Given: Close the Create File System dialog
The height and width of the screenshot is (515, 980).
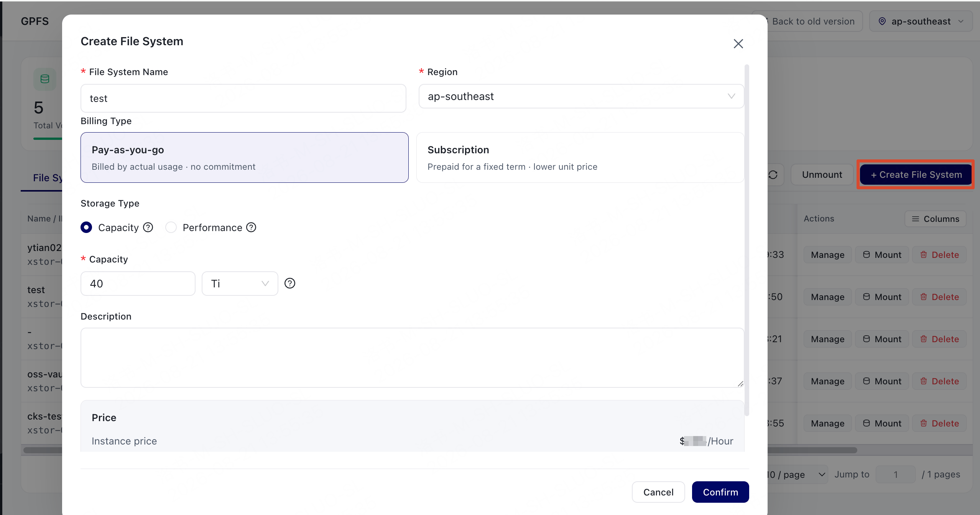Looking at the screenshot, I should (738, 44).
